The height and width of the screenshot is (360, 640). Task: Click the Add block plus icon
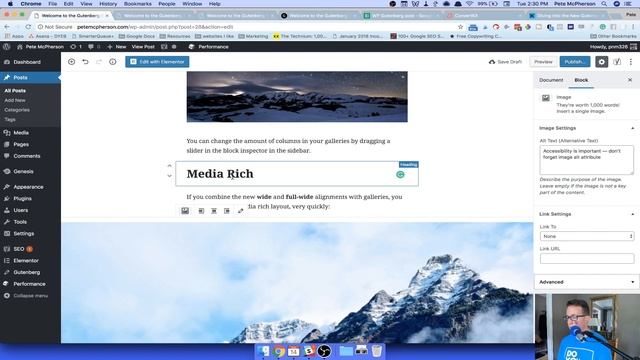71,62
